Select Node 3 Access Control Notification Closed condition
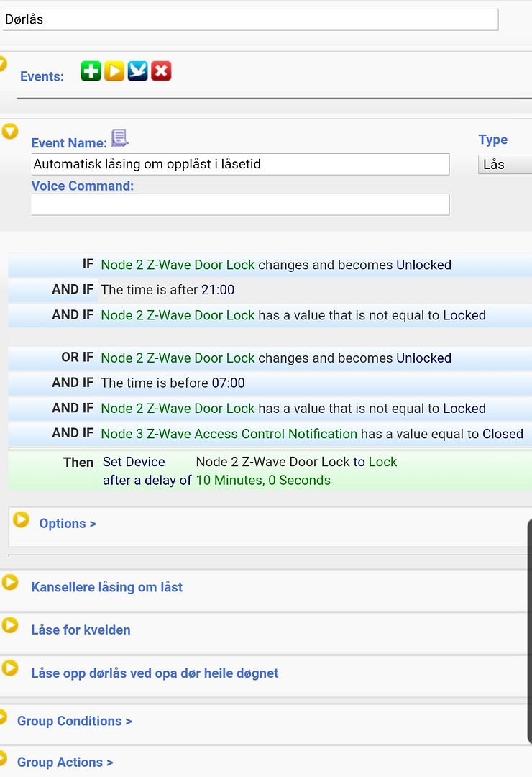 click(x=270, y=434)
